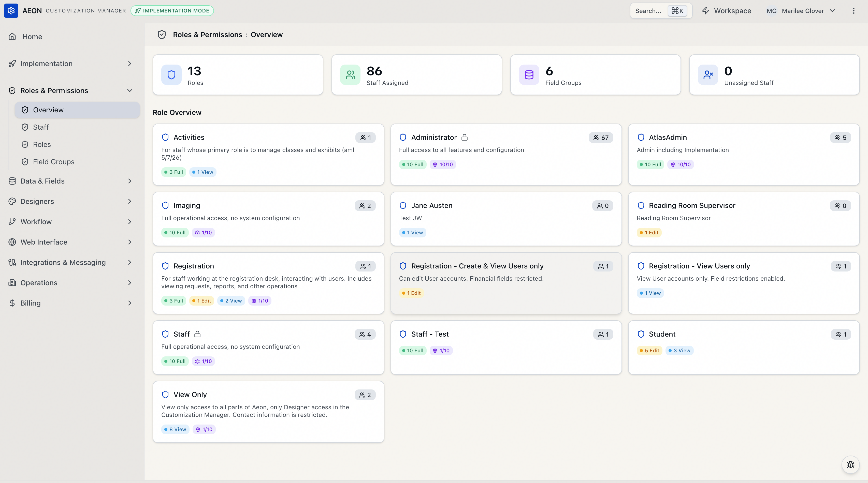
Task: Click Administrator 67 staff count badge
Action: point(601,138)
